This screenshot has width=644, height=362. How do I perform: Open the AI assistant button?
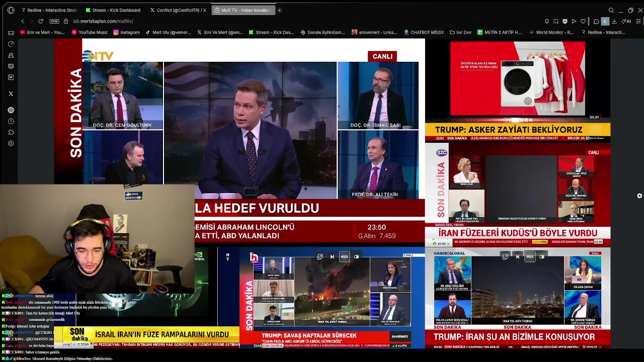click(627, 21)
